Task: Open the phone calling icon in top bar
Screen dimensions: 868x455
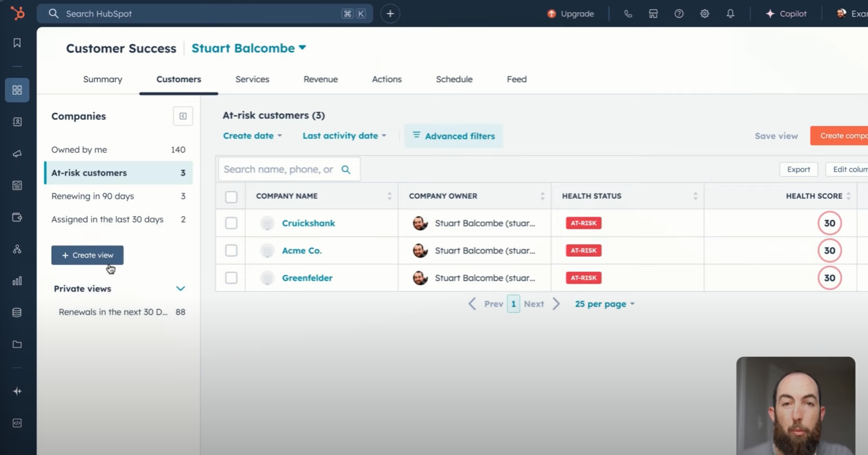Action: click(x=628, y=14)
